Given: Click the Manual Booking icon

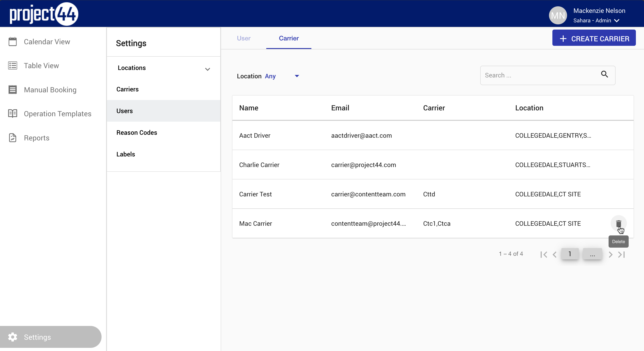Looking at the screenshot, I should [x=12, y=90].
